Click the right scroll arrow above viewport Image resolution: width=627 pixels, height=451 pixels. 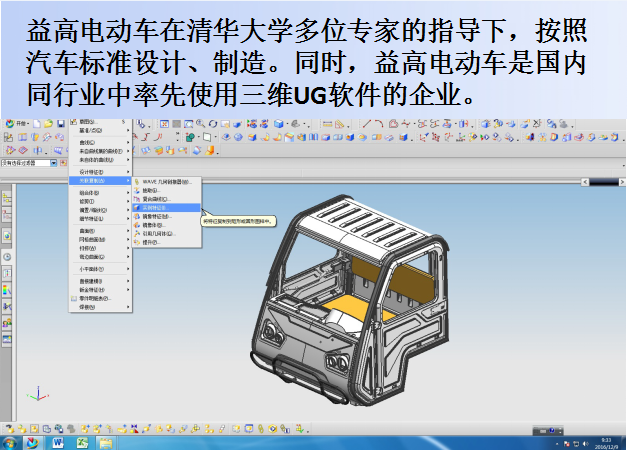point(622,182)
